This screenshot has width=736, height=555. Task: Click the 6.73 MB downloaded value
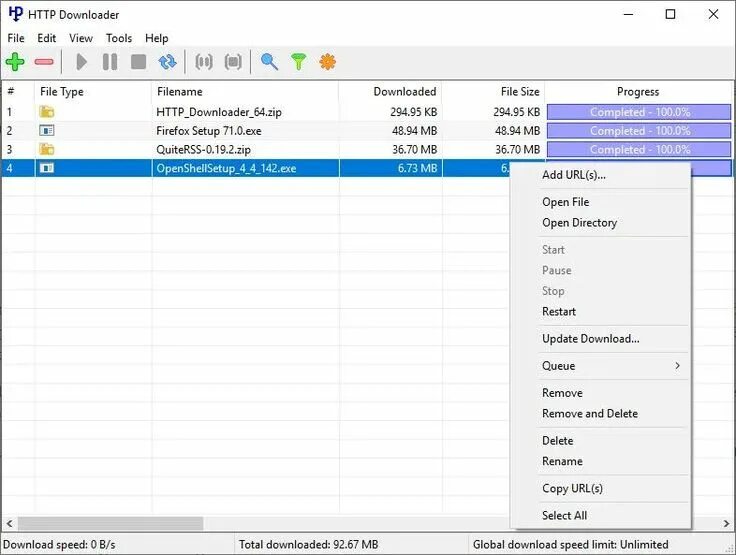tap(417, 169)
